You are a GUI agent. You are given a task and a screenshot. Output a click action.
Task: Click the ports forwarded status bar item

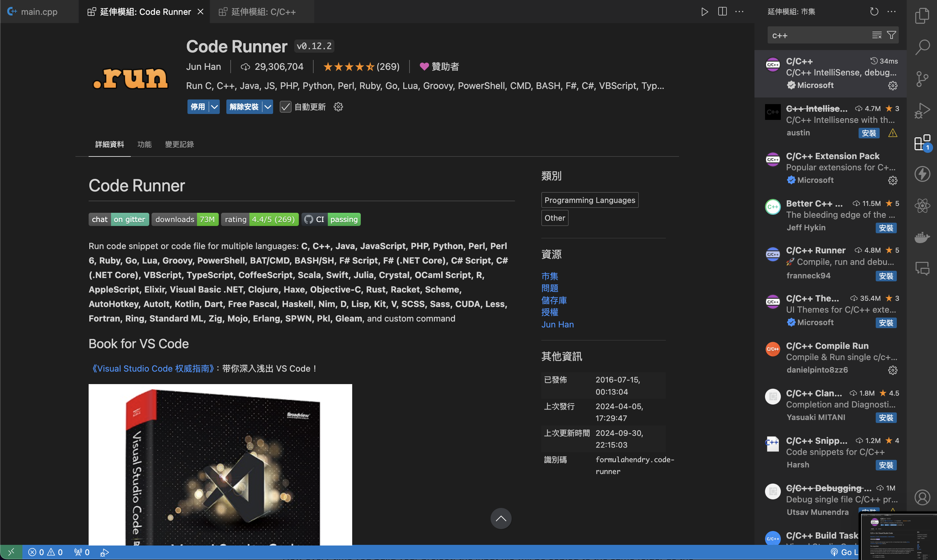pyautogui.click(x=82, y=552)
